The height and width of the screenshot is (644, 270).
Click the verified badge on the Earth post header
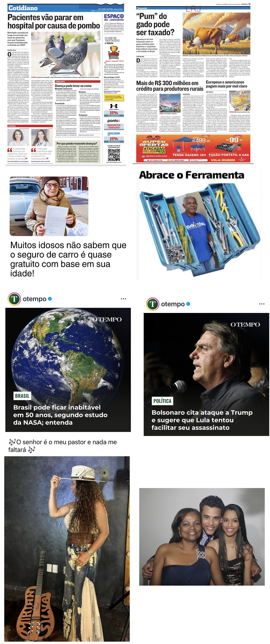50,299
